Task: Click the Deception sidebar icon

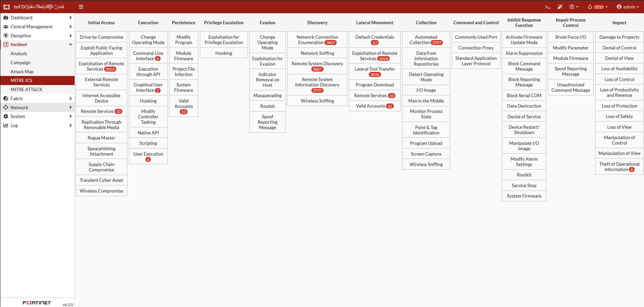Action: 6,36
